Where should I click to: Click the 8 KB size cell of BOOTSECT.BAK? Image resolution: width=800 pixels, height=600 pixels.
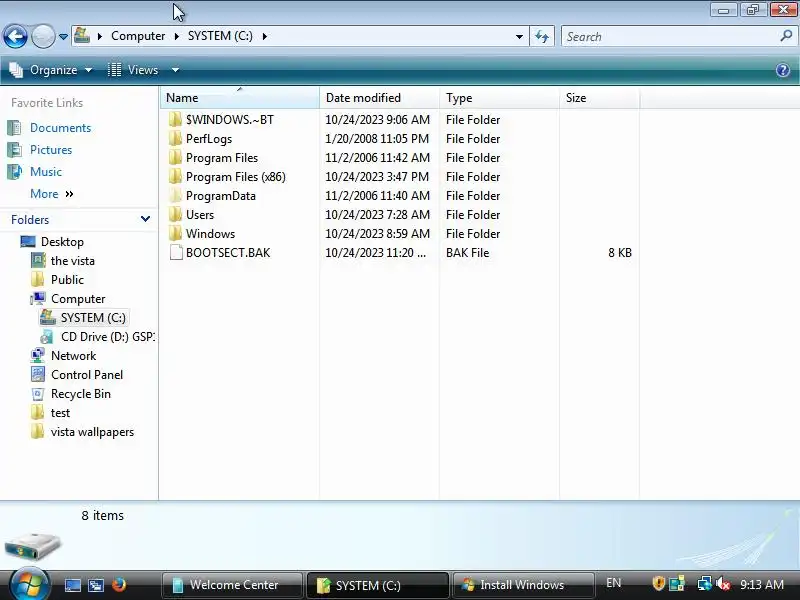pyautogui.click(x=619, y=253)
